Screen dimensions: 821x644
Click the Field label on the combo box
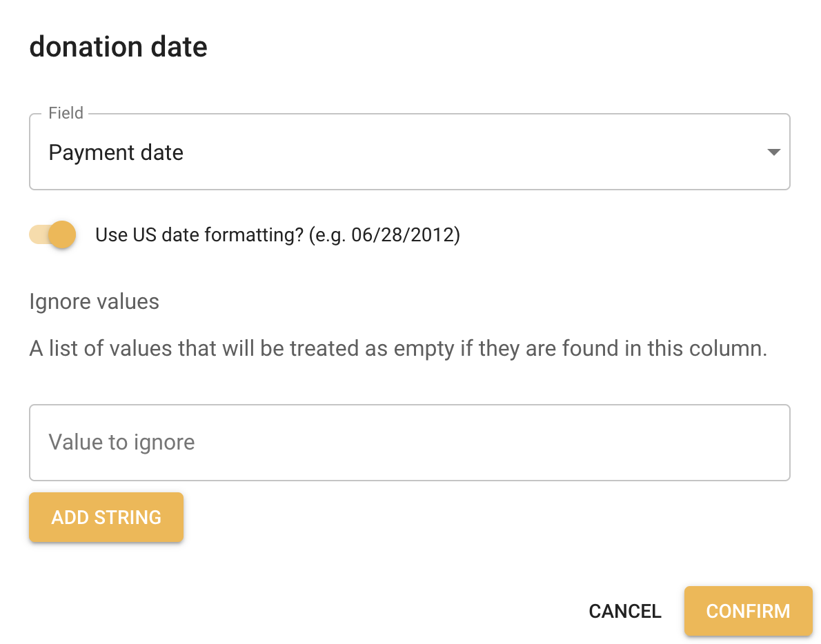66,112
